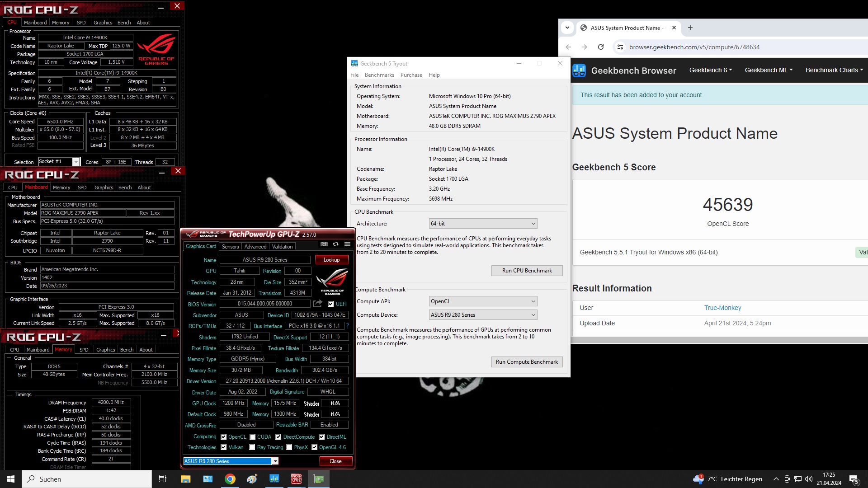The height and width of the screenshot is (488, 868).
Task: Open a new Chrome tab
Action: pyautogui.click(x=690, y=28)
